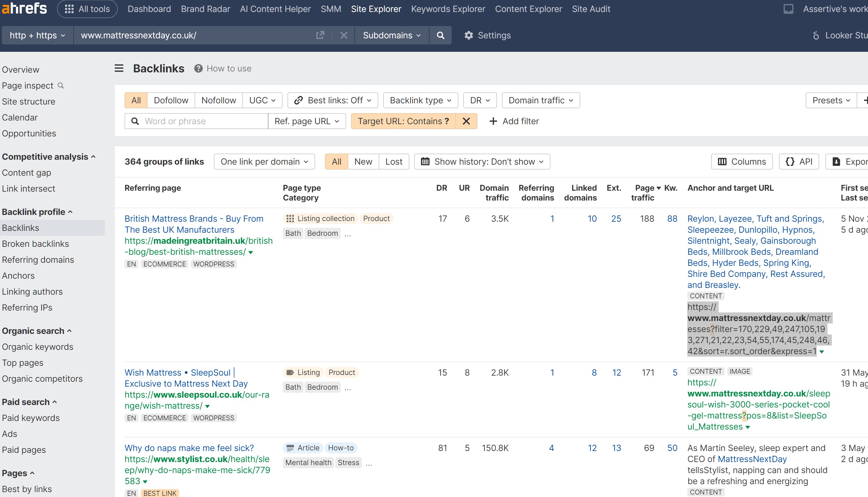Click the Looker Studio icon
Viewport: 868px width, 497px height.
[x=816, y=35]
